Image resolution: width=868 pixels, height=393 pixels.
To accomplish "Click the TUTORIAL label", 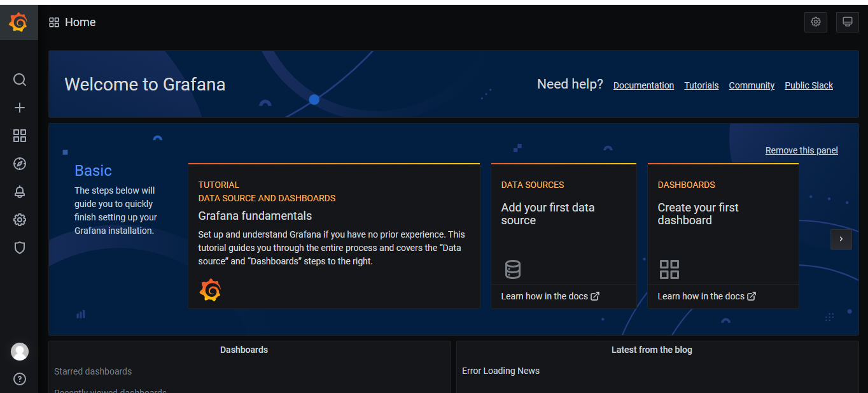I will tap(219, 185).
